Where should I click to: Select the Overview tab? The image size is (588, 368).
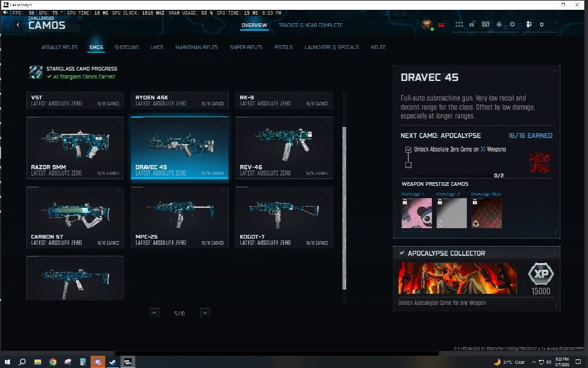pos(254,25)
